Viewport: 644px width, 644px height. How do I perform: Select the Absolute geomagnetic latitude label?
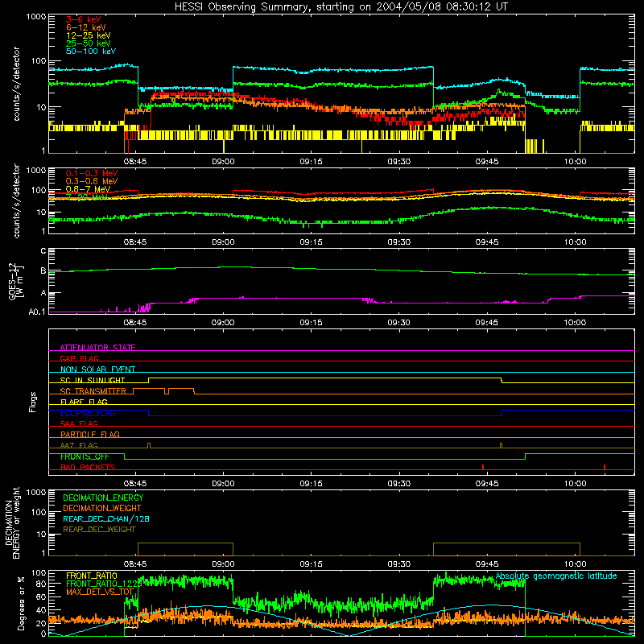[x=556, y=576]
